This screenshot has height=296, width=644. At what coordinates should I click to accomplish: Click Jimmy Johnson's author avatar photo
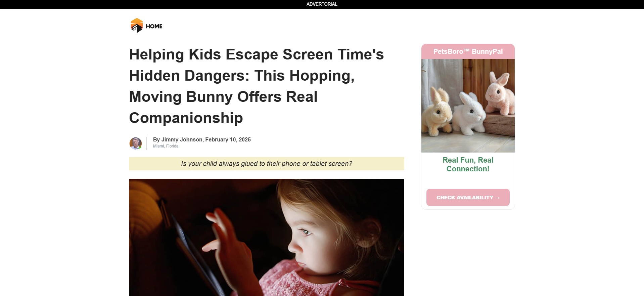[x=135, y=143]
